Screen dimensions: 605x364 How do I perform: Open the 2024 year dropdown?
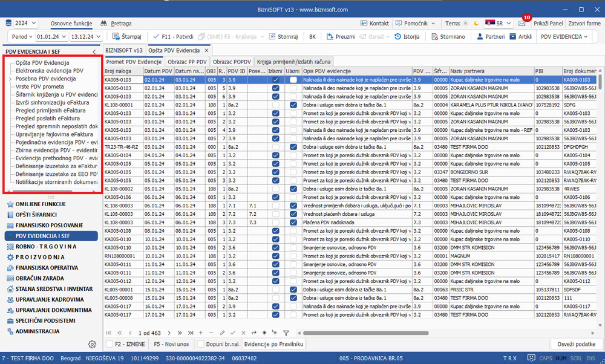point(24,23)
